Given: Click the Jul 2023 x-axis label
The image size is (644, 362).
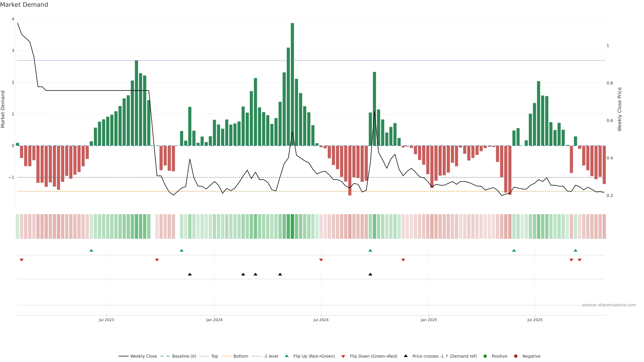Looking at the screenshot, I should 106,320.
